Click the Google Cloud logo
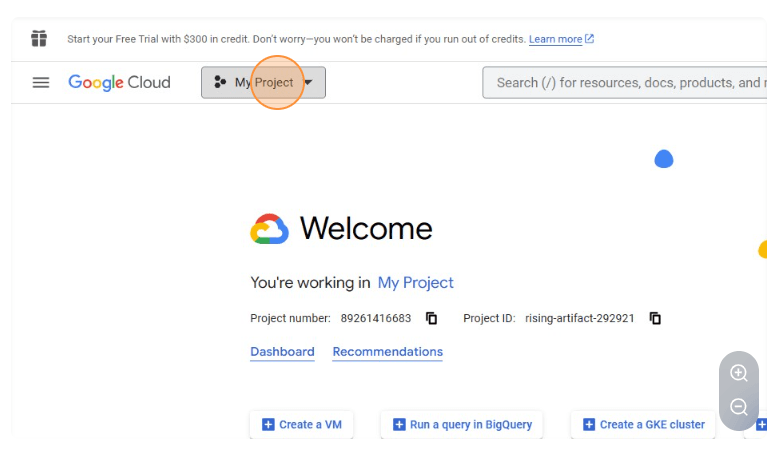Image resolution: width=783 pixels, height=476 pixels. click(x=119, y=82)
